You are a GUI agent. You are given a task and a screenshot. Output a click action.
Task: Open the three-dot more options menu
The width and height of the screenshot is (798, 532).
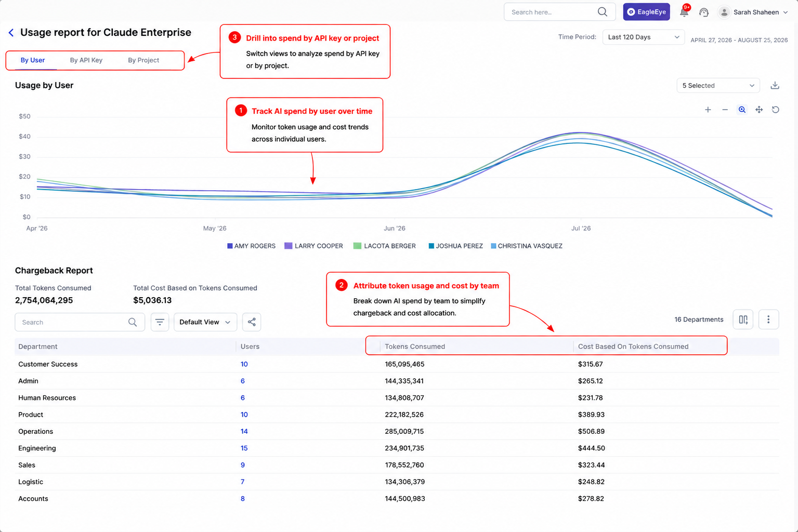pos(768,320)
